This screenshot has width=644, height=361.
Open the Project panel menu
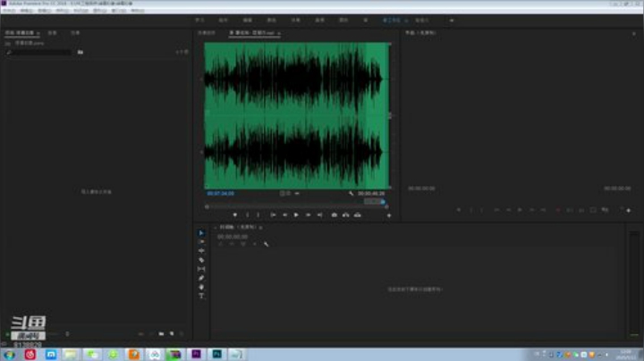tap(38, 33)
